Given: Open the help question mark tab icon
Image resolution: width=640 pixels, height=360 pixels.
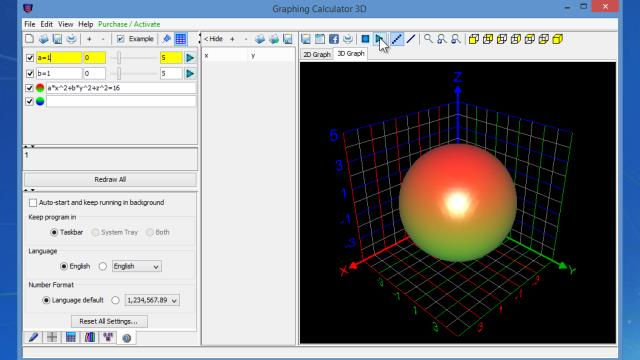Looking at the screenshot, I should (x=127, y=338).
